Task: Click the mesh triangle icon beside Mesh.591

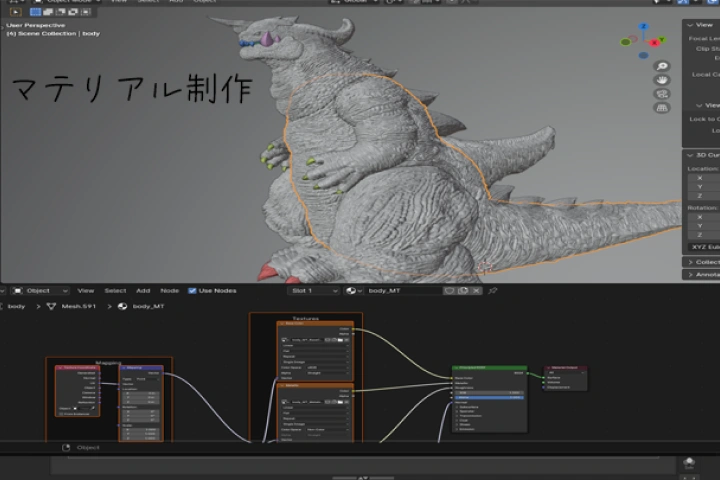Action: pos(51,306)
